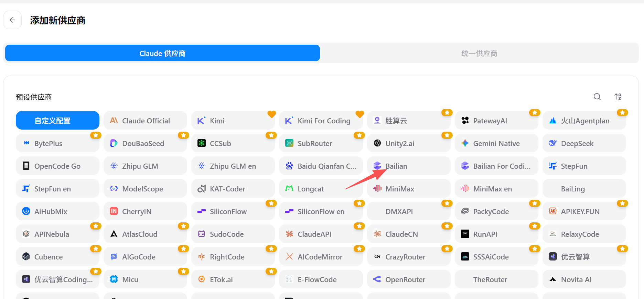The height and width of the screenshot is (299, 644).
Task: Select the DMXAPI provider
Action: 409,211
